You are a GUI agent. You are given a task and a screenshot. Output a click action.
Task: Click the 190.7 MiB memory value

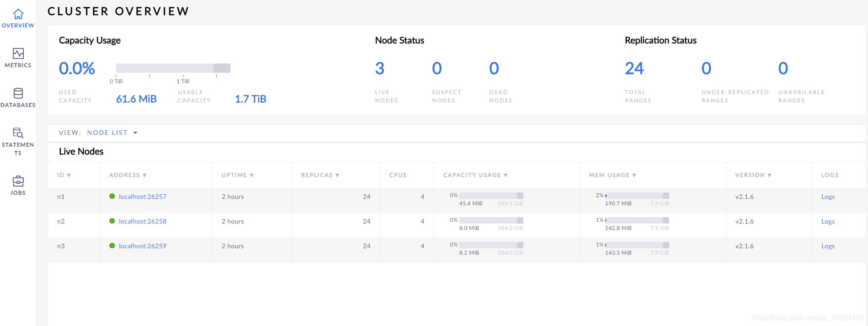tap(618, 203)
